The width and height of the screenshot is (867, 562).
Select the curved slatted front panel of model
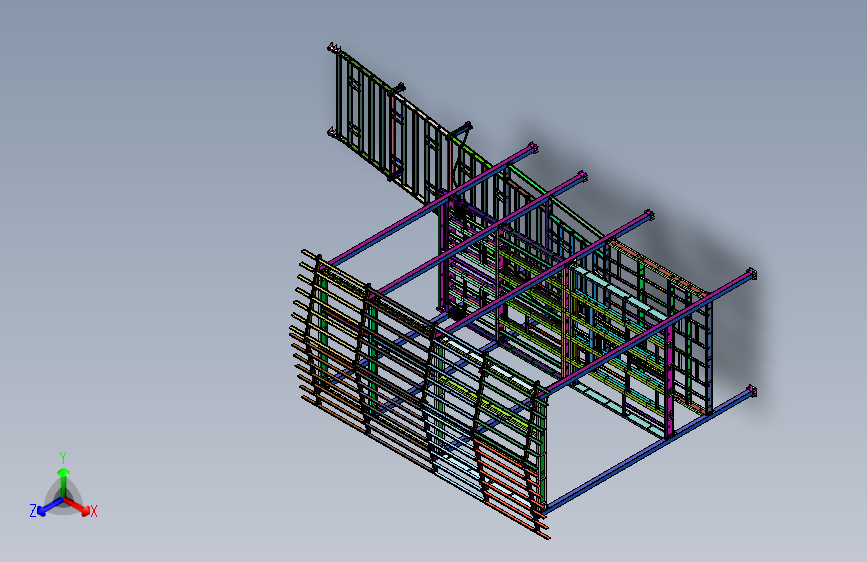(420, 393)
